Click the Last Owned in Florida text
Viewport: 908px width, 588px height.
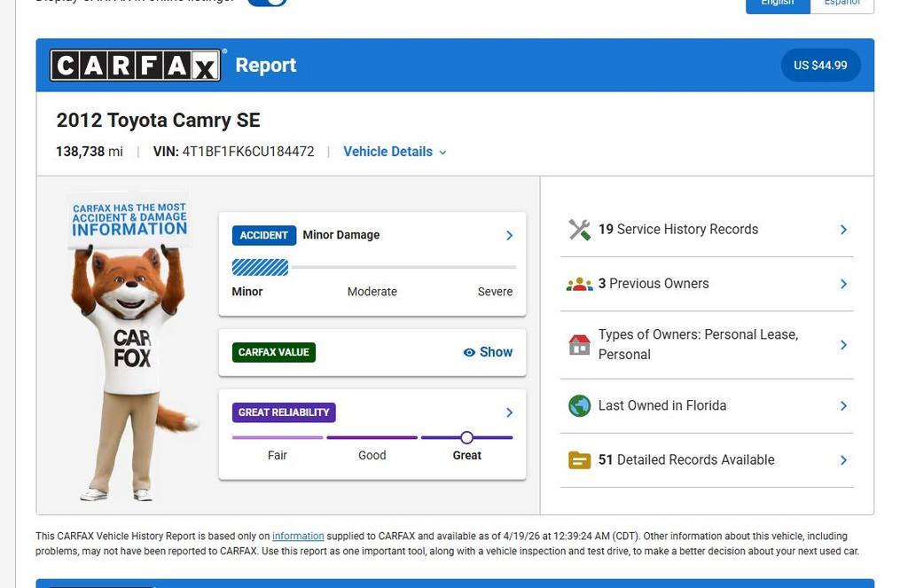[661, 405]
